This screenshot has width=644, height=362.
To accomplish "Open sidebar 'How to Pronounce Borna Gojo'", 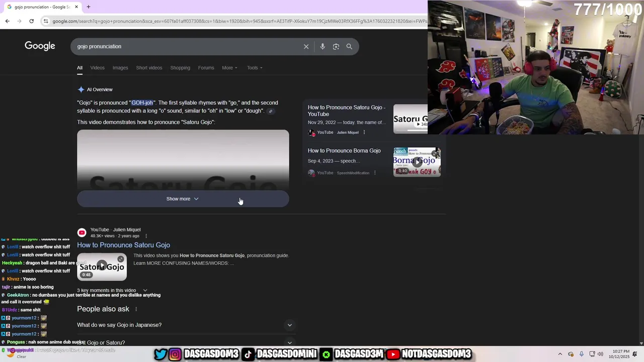I will [x=344, y=151].
